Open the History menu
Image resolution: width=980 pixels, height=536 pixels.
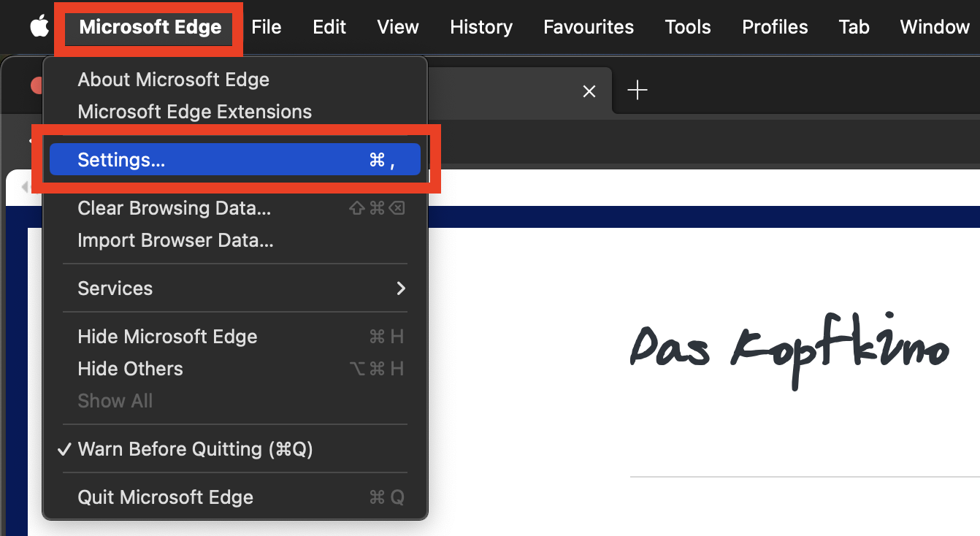[x=481, y=27]
